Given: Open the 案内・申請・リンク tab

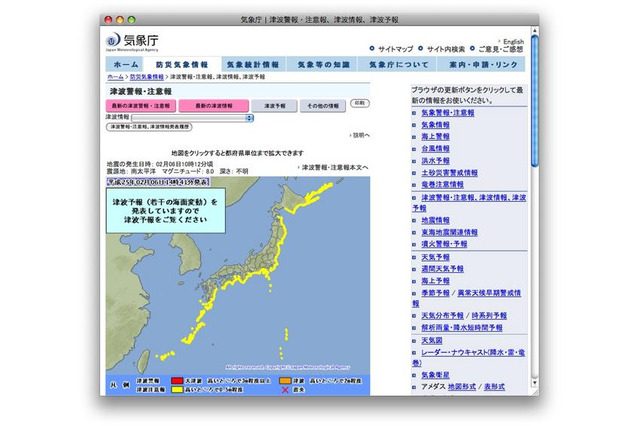Looking at the screenshot, I should (483, 64).
